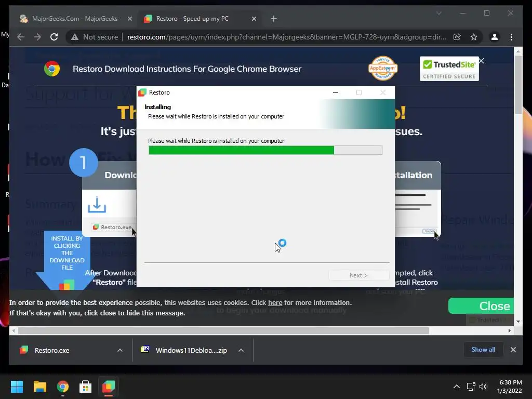Click the 'here' cookie information link
The height and width of the screenshot is (399, 532).
(x=275, y=303)
